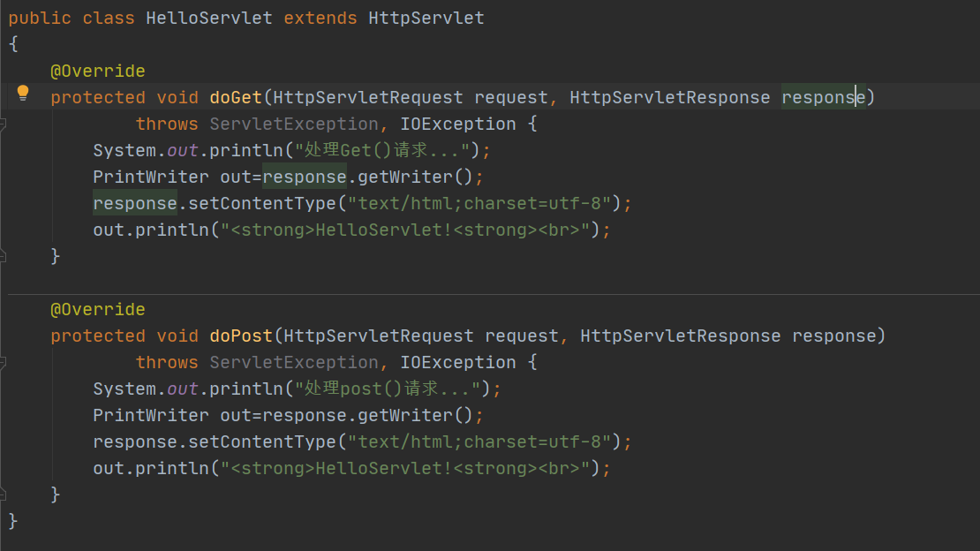980x551 pixels.
Task: Click IOException in doPost's throws clause
Action: (x=458, y=362)
